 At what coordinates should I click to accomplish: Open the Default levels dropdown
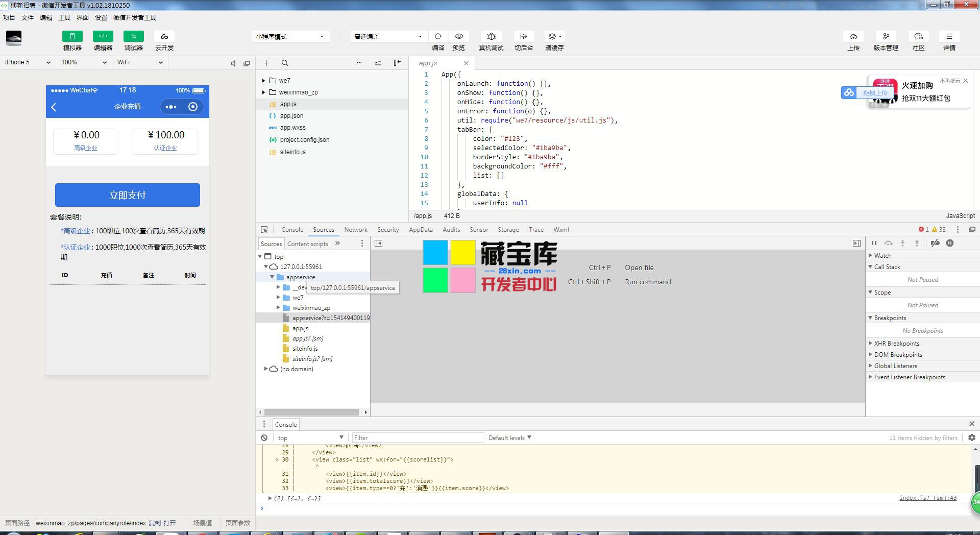509,437
